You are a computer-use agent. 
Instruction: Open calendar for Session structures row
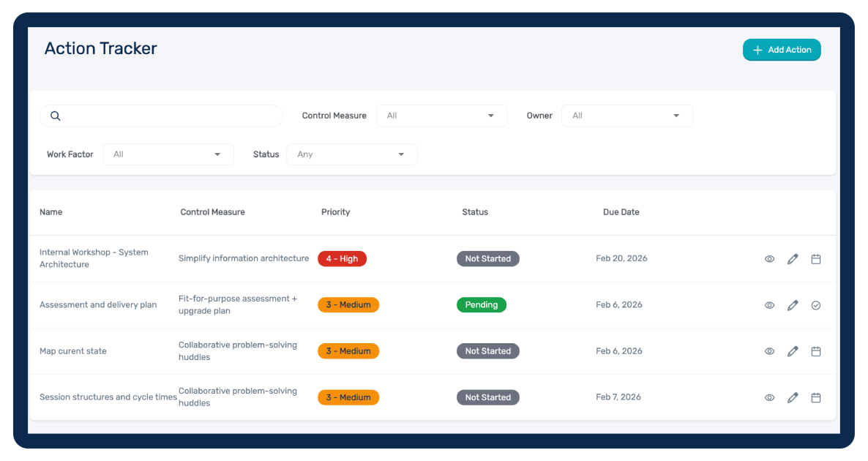[816, 397]
